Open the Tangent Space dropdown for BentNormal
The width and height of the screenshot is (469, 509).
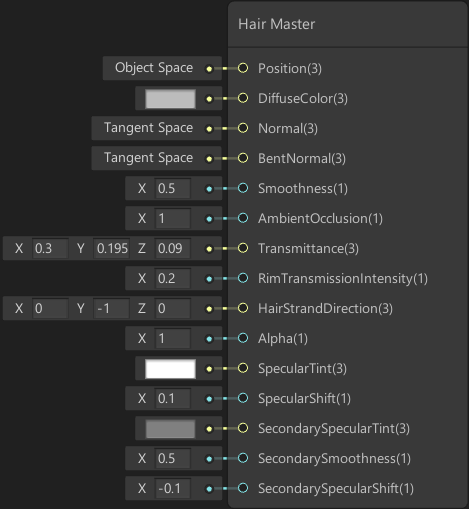(x=148, y=158)
